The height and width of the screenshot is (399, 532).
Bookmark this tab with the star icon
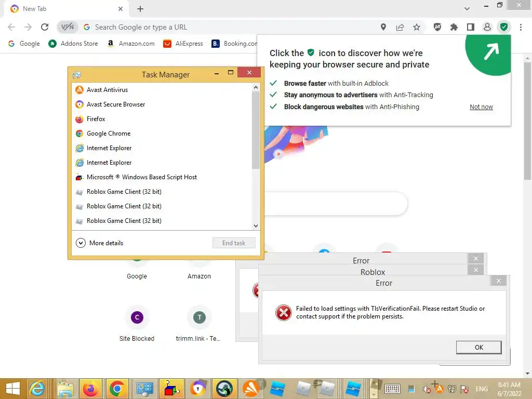[x=417, y=27]
